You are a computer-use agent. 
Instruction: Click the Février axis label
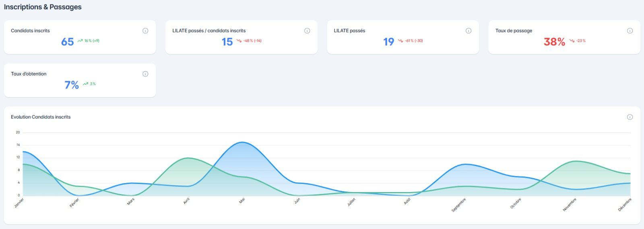click(74, 202)
